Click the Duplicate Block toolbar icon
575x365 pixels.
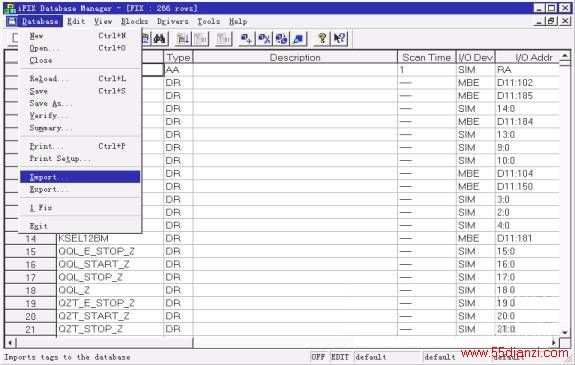281,39
